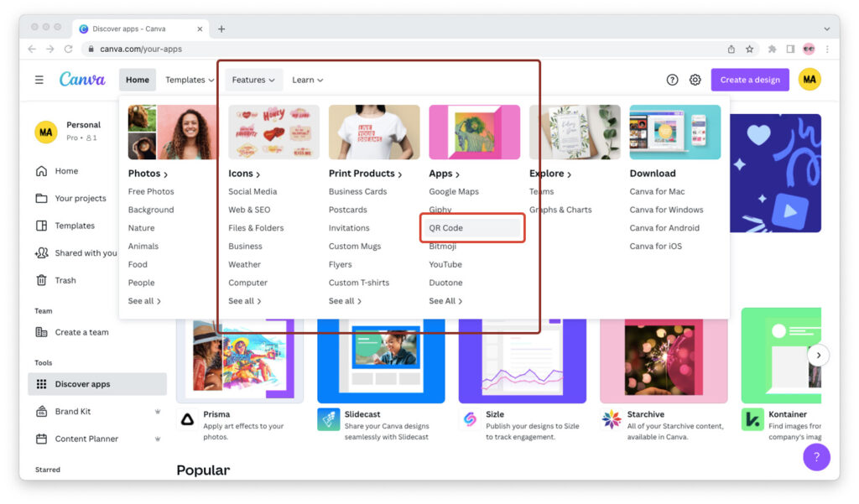
Task: Open Shared with you in sidebar
Action: click(75, 253)
